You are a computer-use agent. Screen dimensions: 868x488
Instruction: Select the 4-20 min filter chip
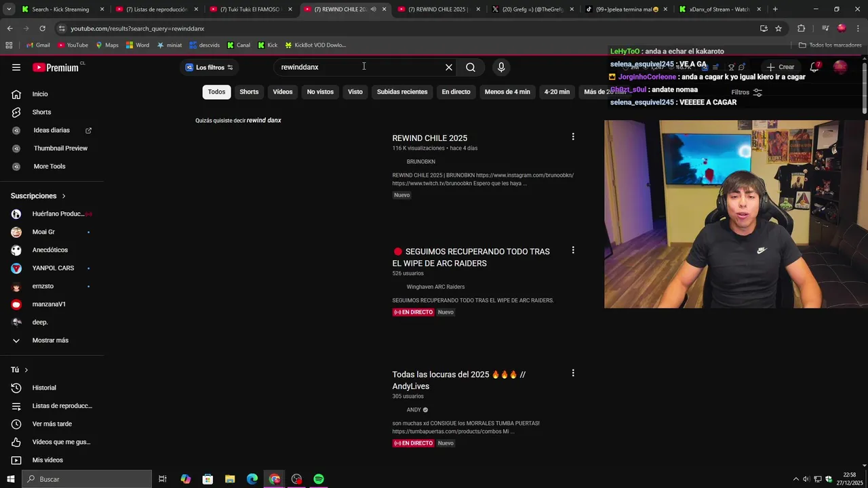tap(557, 91)
